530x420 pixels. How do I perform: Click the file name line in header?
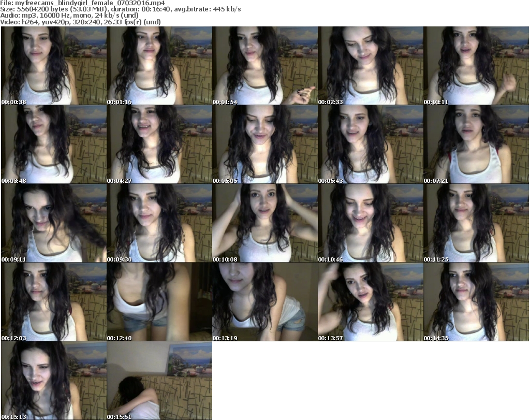tap(82, 3)
